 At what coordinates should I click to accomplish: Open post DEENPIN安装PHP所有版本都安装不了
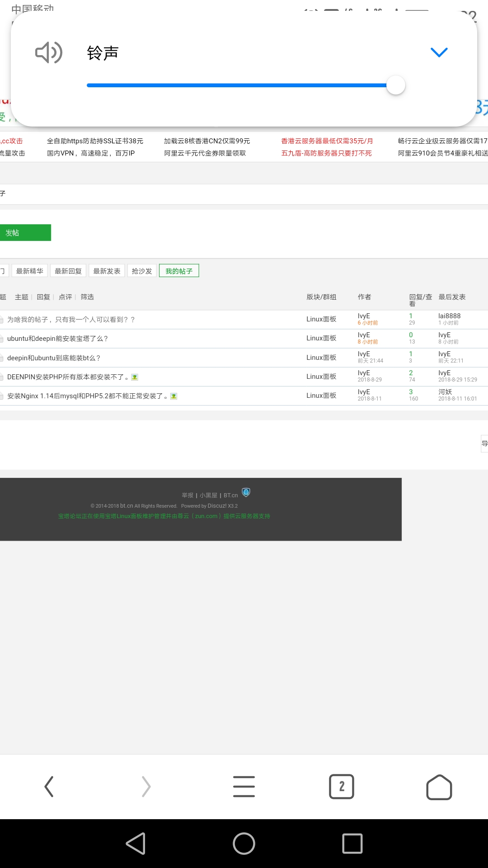(68, 377)
